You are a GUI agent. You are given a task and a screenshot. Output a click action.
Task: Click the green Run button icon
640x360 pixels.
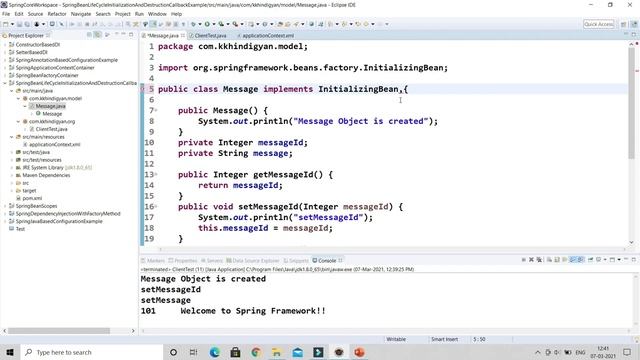tap(207, 24)
